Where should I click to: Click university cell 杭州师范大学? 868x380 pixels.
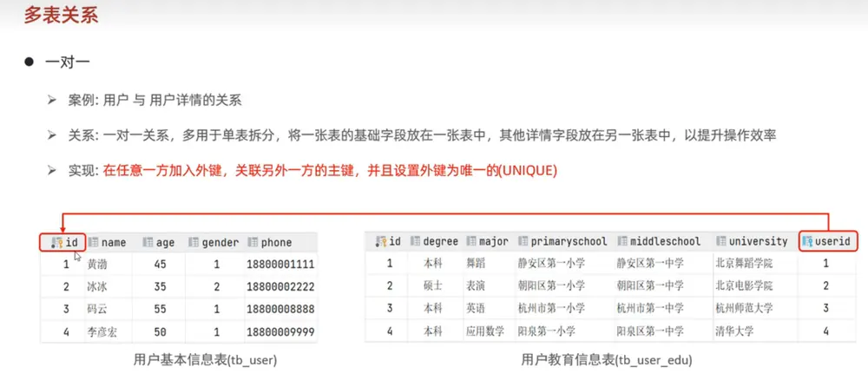pyautogui.click(x=744, y=308)
